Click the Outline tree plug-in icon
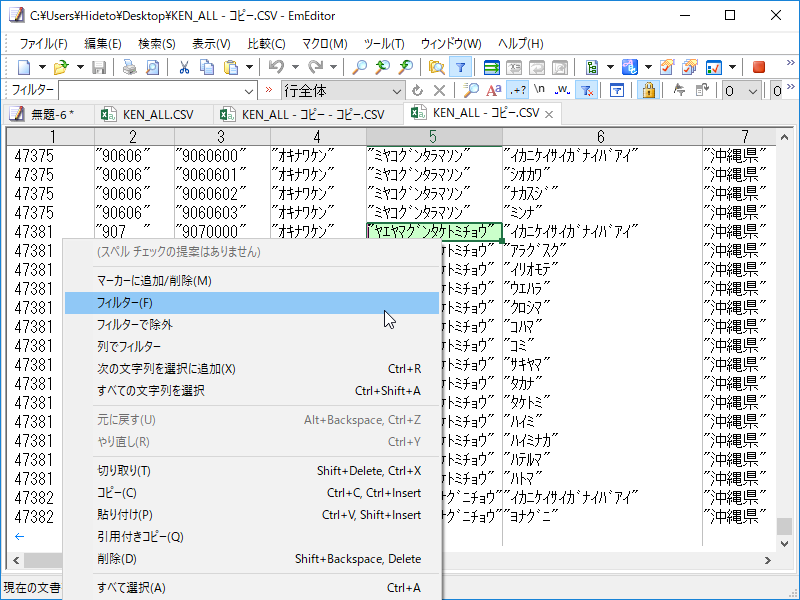The image size is (800, 600). click(x=592, y=67)
